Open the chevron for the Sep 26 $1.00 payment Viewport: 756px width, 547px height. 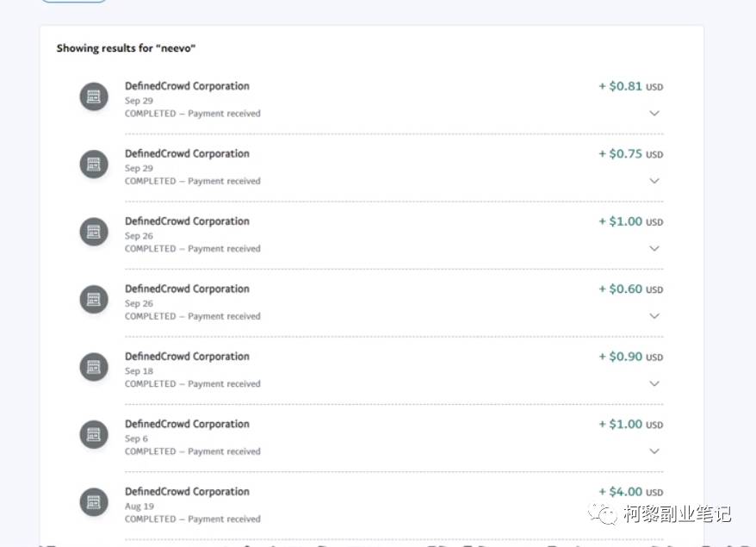pos(654,248)
